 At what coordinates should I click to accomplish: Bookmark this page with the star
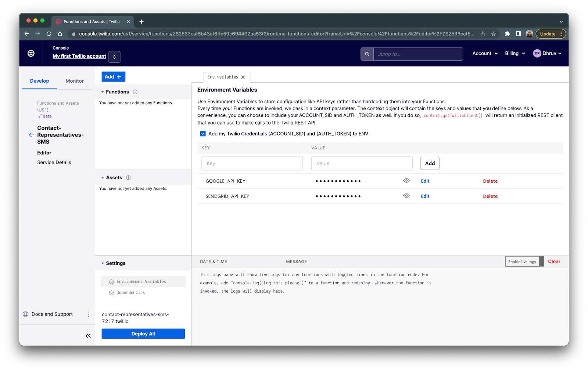pyautogui.click(x=494, y=34)
